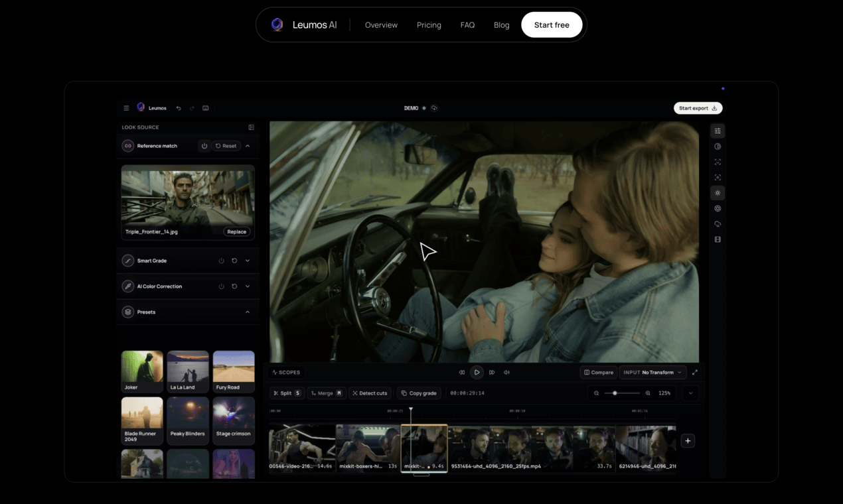Click the Detect cuts button
843x504 pixels.
370,393
